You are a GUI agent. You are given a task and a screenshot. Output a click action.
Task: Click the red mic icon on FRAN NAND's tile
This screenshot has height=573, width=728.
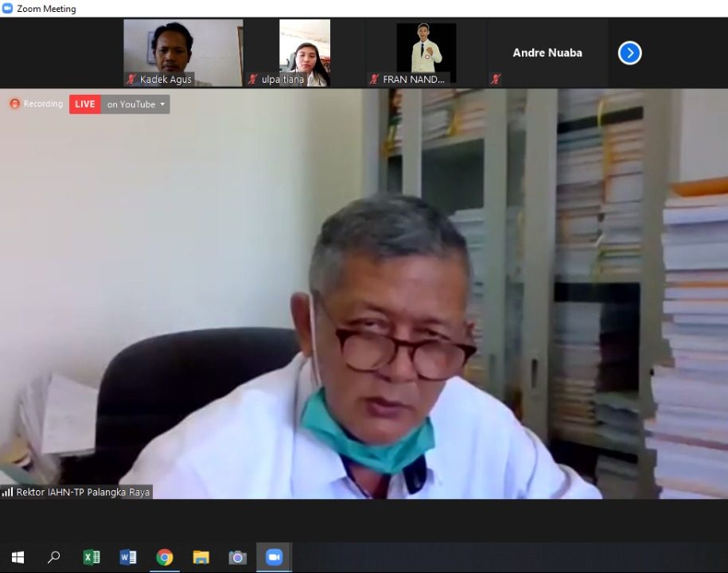click(374, 79)
